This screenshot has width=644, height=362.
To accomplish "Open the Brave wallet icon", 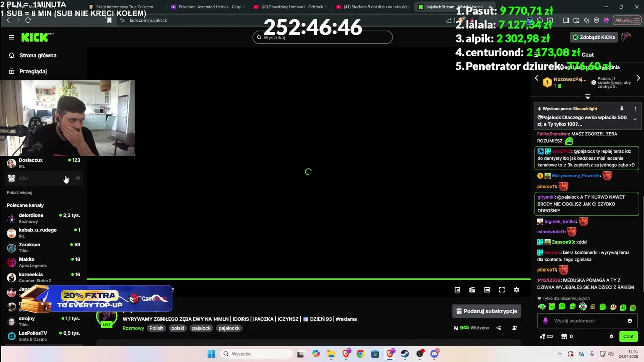I will (576, 20).
